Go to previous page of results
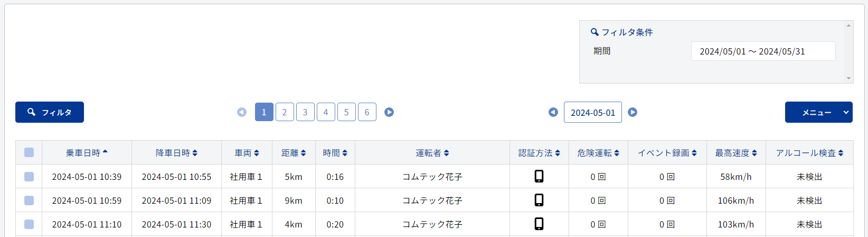The width and height of the screenshot is (868, 237). coord(242,112)
